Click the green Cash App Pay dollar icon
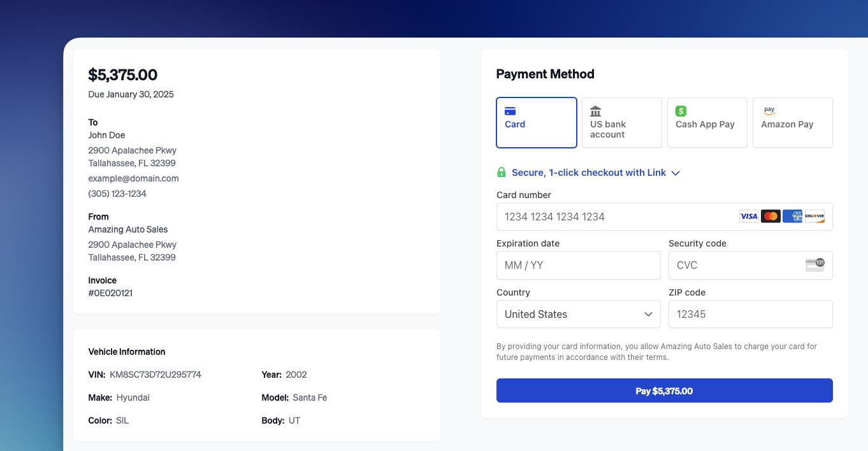Screen dimensions: 868x451 (x=681, y=110)
